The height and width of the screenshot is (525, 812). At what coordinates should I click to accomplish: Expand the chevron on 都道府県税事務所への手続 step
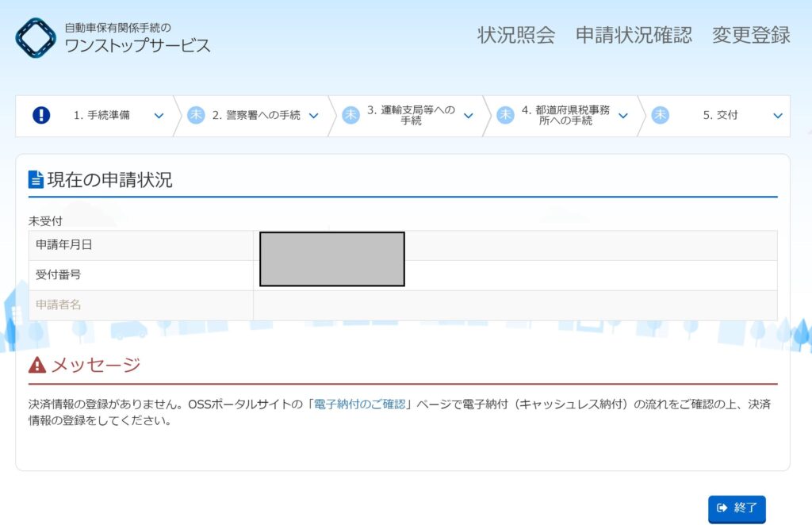622,116
